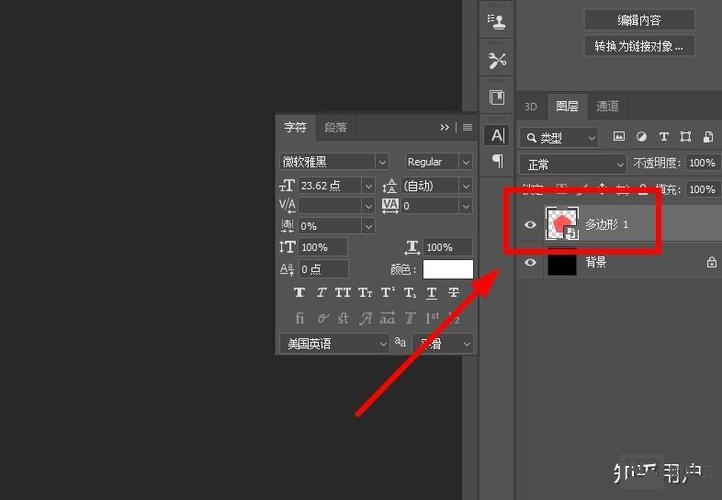
Task: Toggle ordinals (1st) OpenType icon
Action: [x=432, y=318]
